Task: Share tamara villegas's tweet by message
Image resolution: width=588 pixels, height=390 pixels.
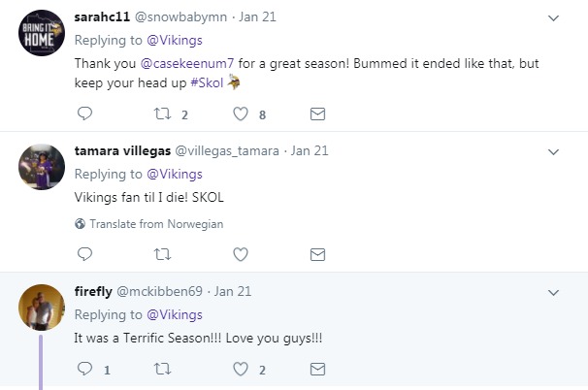Action: click(x=316, y=255)
